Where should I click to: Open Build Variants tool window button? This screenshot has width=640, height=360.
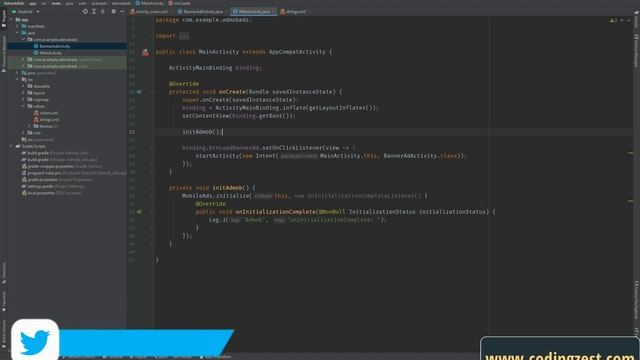(4, 333)
